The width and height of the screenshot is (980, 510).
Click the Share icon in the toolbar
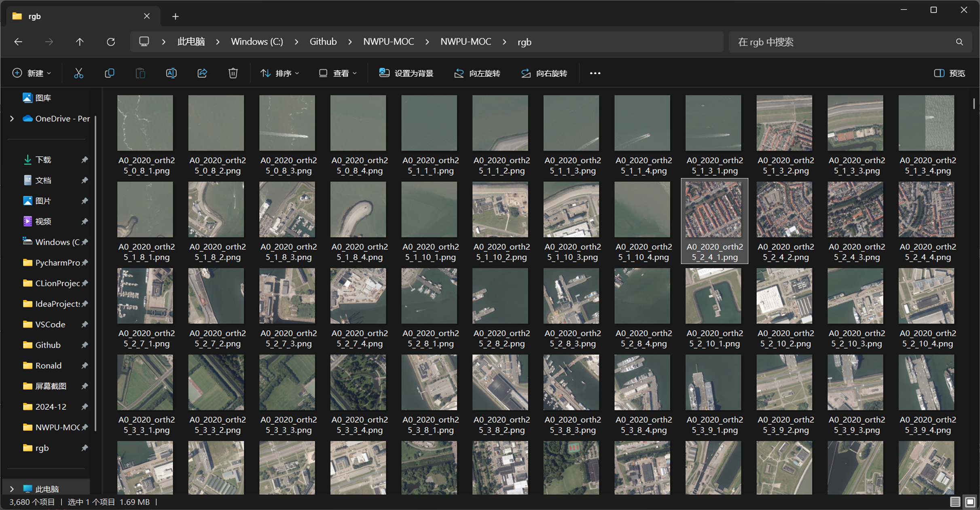(x=202, y=73)
